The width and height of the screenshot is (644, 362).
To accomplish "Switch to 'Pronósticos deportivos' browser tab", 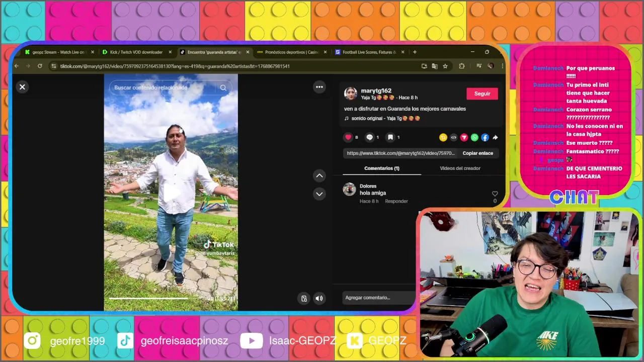I will click(292, 52).
